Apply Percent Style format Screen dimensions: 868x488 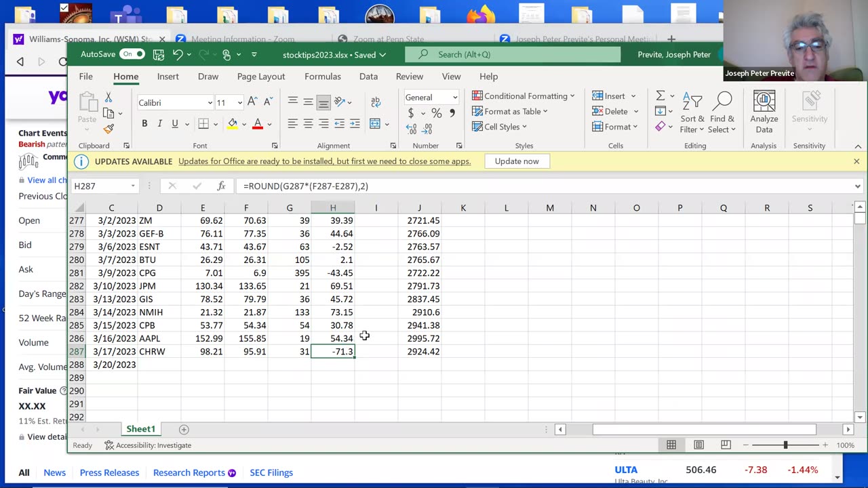pyautogui.click(x=437, y=113)
